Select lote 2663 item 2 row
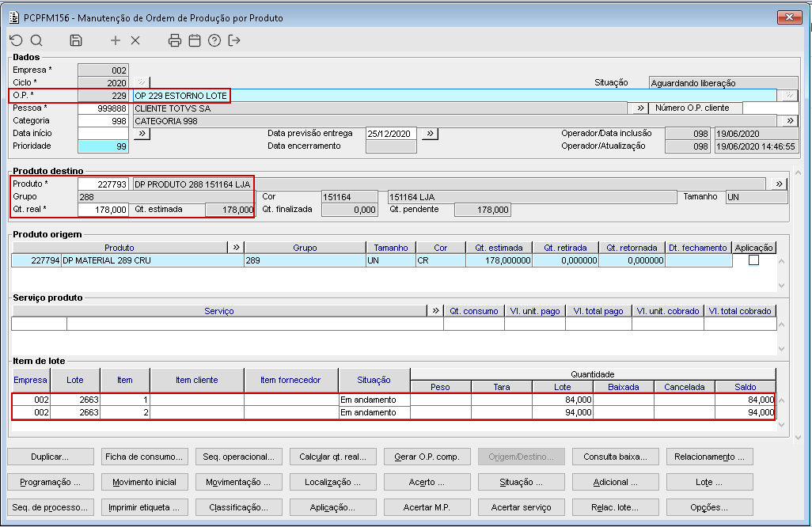Image resolution: width=812 pixels, height=527 pixels. tap(393, 412)
